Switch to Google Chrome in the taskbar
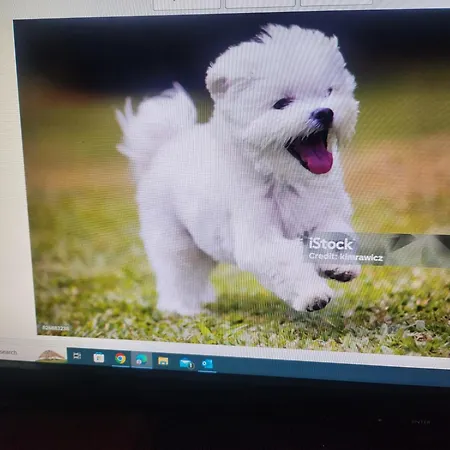The image size is (450, 450). click(120, 358)
